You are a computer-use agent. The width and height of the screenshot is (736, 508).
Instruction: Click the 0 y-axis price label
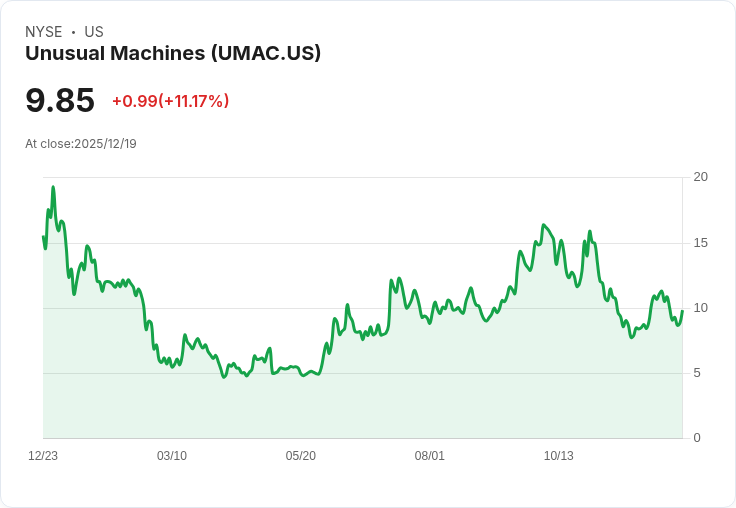(x=697, y=438)
